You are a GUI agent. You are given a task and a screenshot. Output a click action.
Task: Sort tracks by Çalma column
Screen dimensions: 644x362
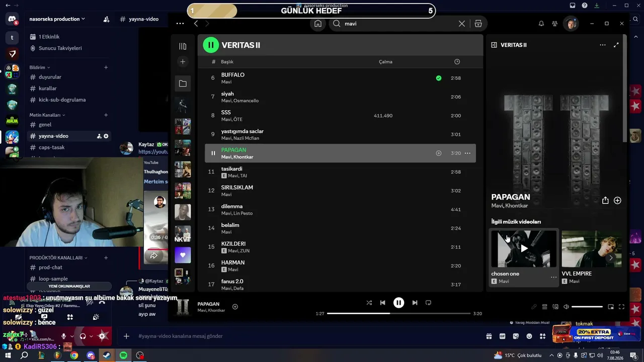[x=385, y=62]
